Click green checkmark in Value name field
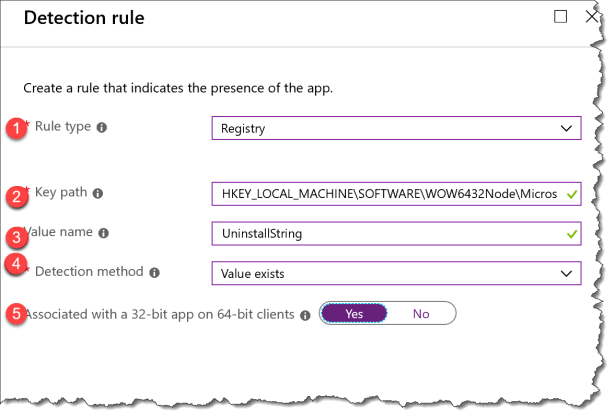This screenshot has width=615, height=419. (571, 233)
